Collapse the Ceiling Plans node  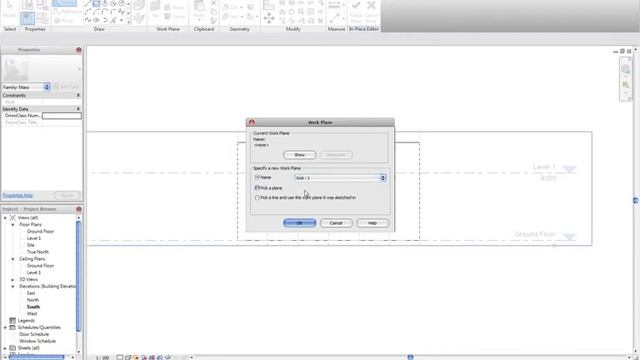pyautogui.click(x=13, y=259)
